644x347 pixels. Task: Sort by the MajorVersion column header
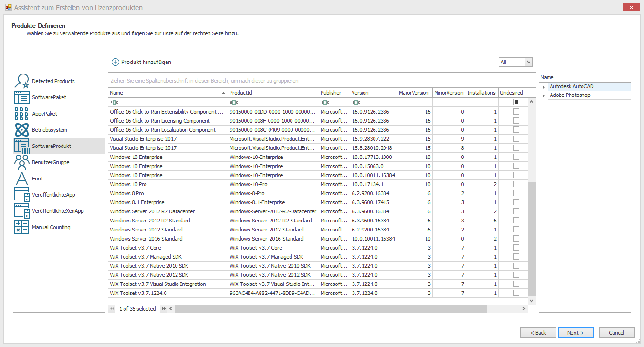click(415, 93)
